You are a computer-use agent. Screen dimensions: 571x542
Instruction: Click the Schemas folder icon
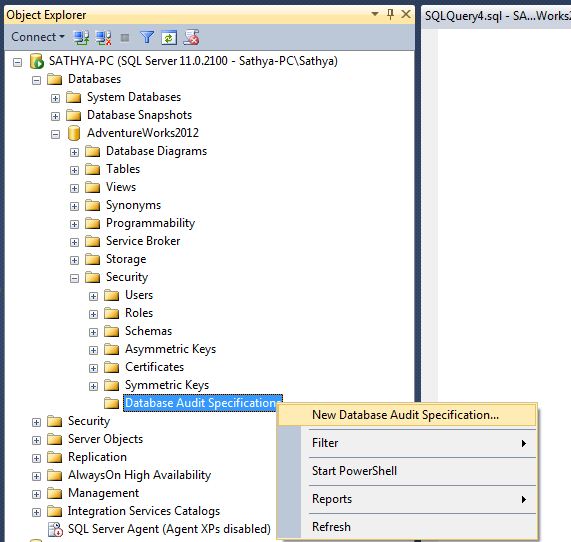point(111,331)
